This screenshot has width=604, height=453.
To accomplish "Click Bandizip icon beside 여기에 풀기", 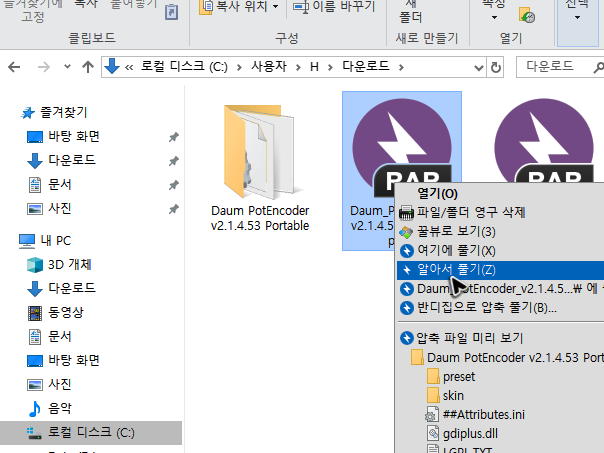I will 407,251.
